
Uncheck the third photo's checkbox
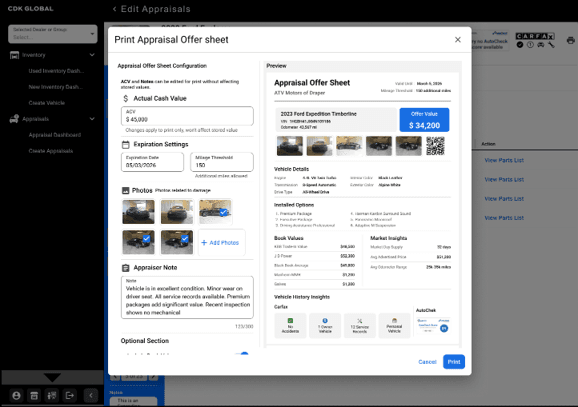point(223,212)
